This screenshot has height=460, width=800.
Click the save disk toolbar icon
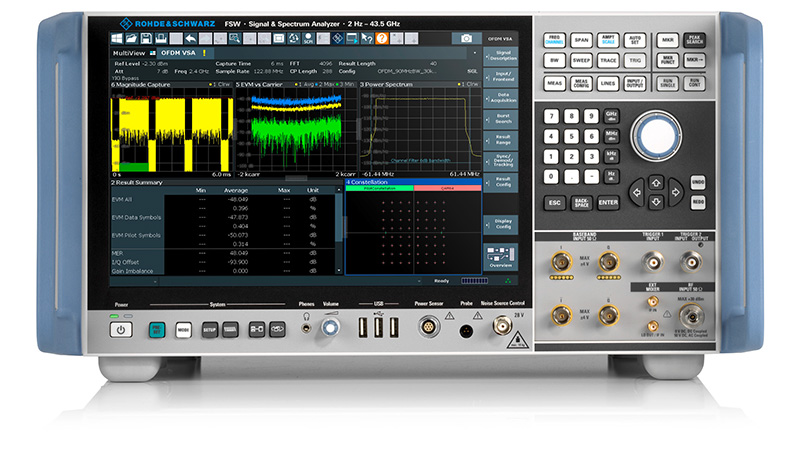click(147, 38)
